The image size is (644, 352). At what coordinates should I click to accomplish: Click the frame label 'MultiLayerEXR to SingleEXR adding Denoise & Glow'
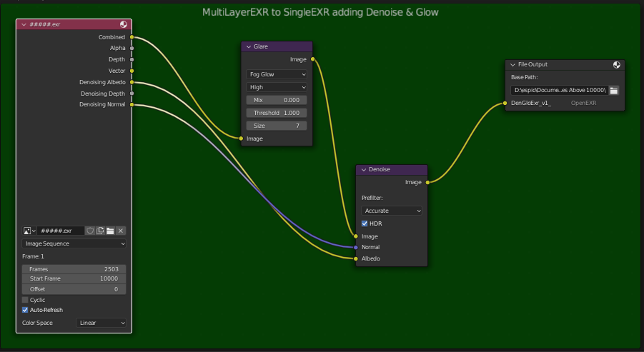pyautogui.click(x=320, y=12)
